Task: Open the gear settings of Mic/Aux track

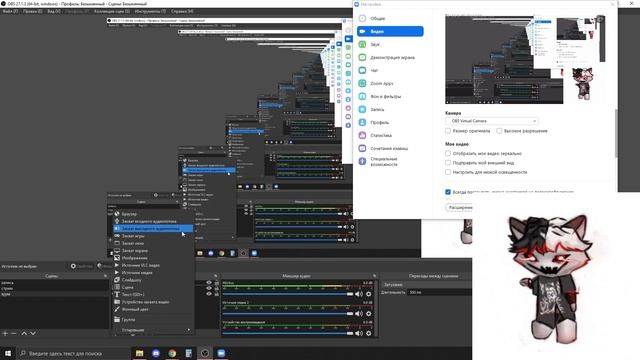Action: click(x=369, y=294)
